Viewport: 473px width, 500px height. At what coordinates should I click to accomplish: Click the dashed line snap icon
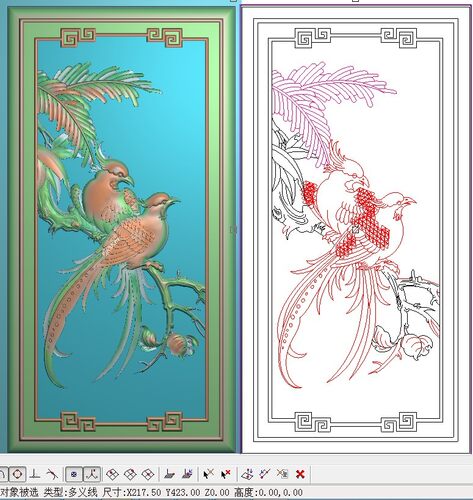[x=265, y=474]
